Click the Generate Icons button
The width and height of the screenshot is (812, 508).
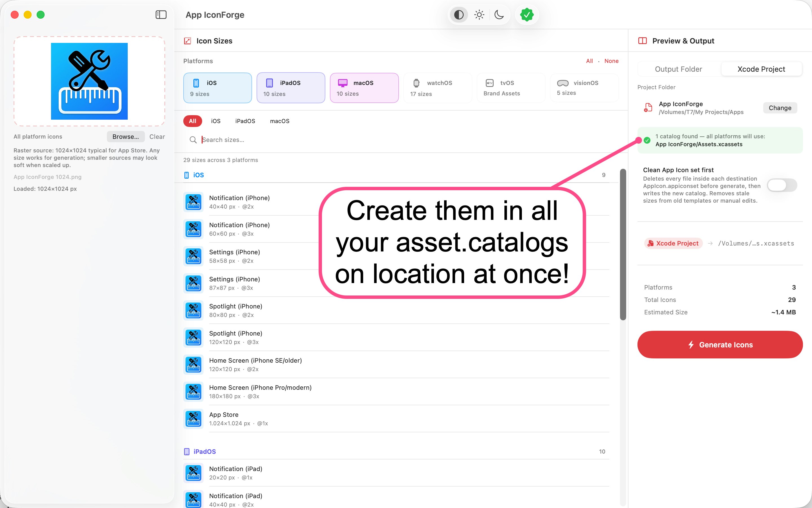720,345
